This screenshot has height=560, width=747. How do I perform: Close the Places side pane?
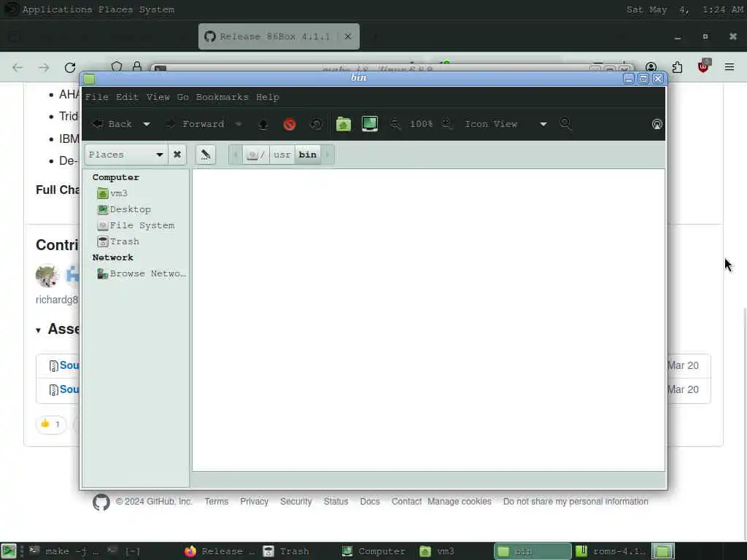(x=177, y=155)
